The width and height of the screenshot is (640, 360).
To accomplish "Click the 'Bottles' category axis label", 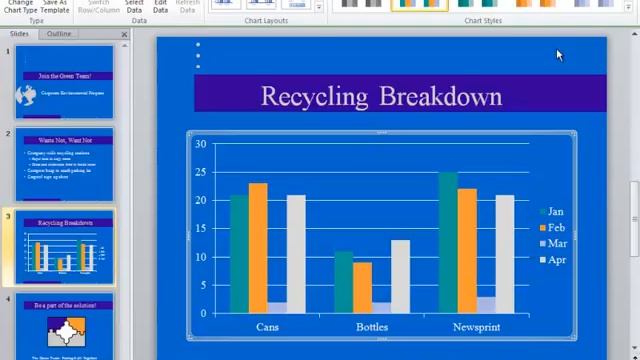I will [x=372, y=327].
